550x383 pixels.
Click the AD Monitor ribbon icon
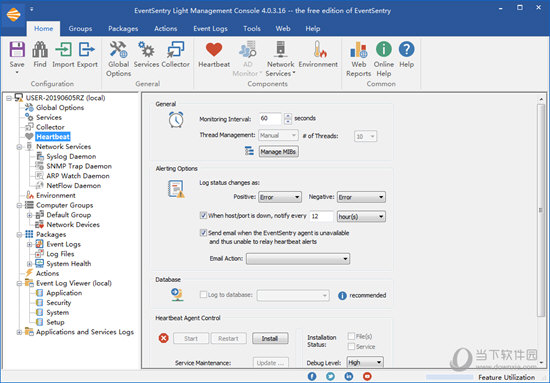[248, 49]
